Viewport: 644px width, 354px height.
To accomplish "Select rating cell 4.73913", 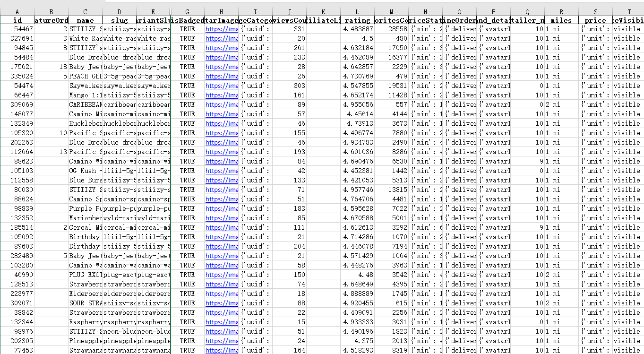I will (357, 123).
